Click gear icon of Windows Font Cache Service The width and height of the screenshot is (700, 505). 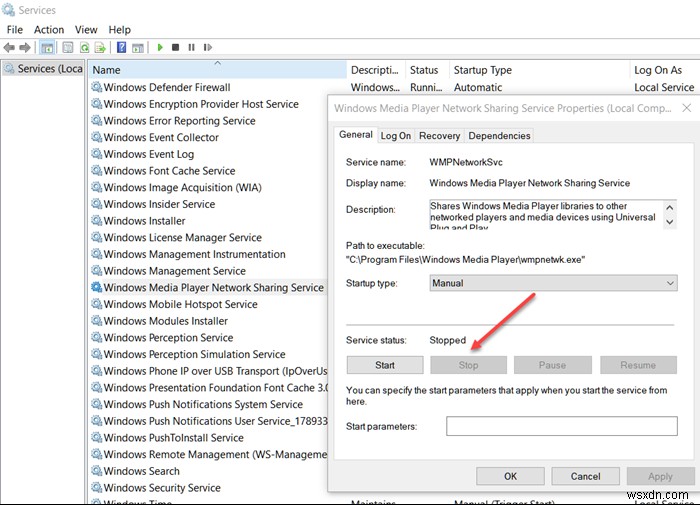[x=96, y=170]
